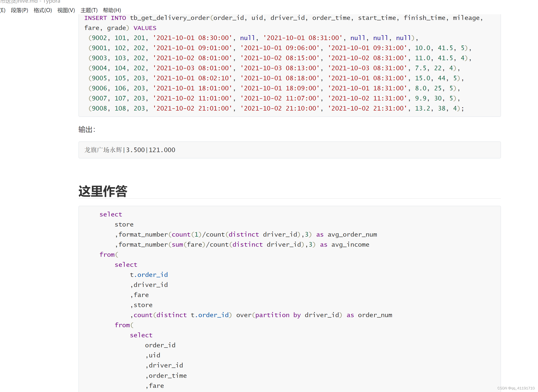Open the 段落(P) menu

click(20, 10)
